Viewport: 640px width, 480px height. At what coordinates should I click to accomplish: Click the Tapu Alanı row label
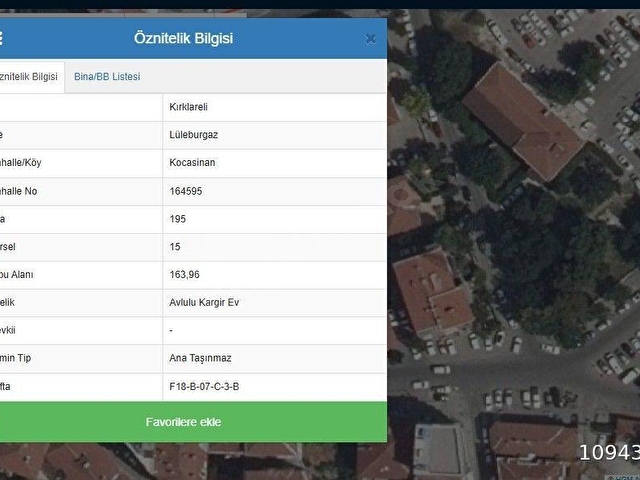pos(17,274)
